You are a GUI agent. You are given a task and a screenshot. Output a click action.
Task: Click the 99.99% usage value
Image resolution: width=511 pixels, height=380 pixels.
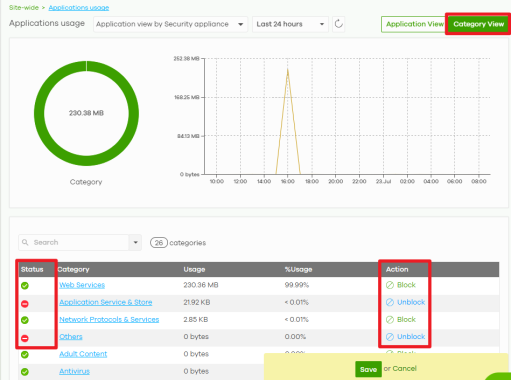(x=297, y=285)
